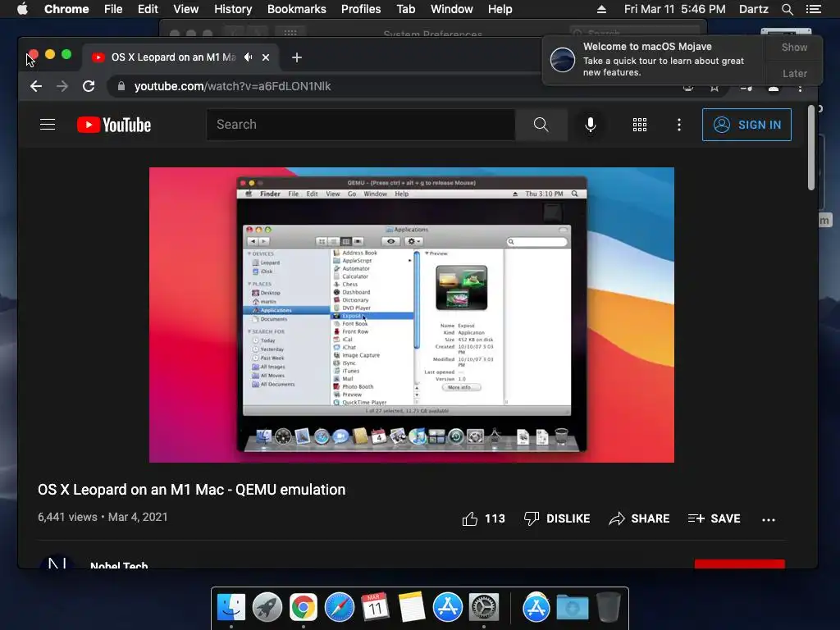
Task: Open Notes from the Dock
Action: click(x=412, y=607)
